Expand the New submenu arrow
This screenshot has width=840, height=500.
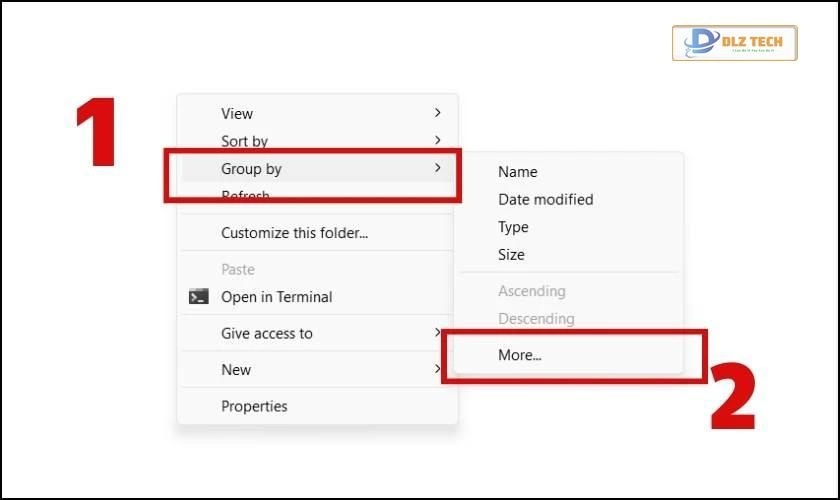pyautogui.click(x=438, y=370)
